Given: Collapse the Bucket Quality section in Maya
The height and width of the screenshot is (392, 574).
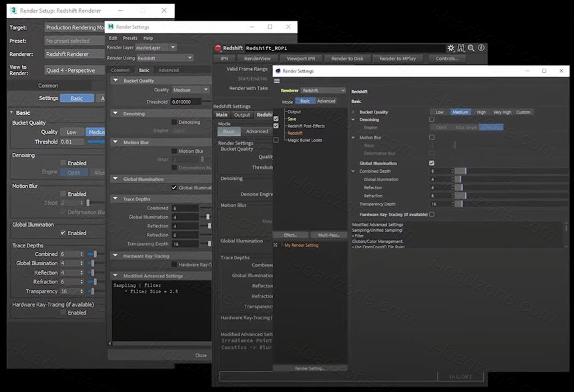Looking at the screenshot, I should coord(115,80).
